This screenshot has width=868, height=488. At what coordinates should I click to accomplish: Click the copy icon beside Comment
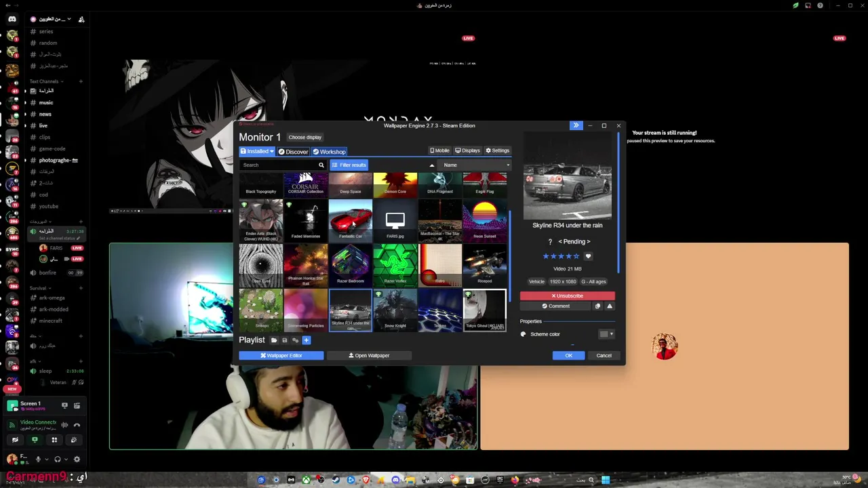pyautogui.click(x=597, y=306)
